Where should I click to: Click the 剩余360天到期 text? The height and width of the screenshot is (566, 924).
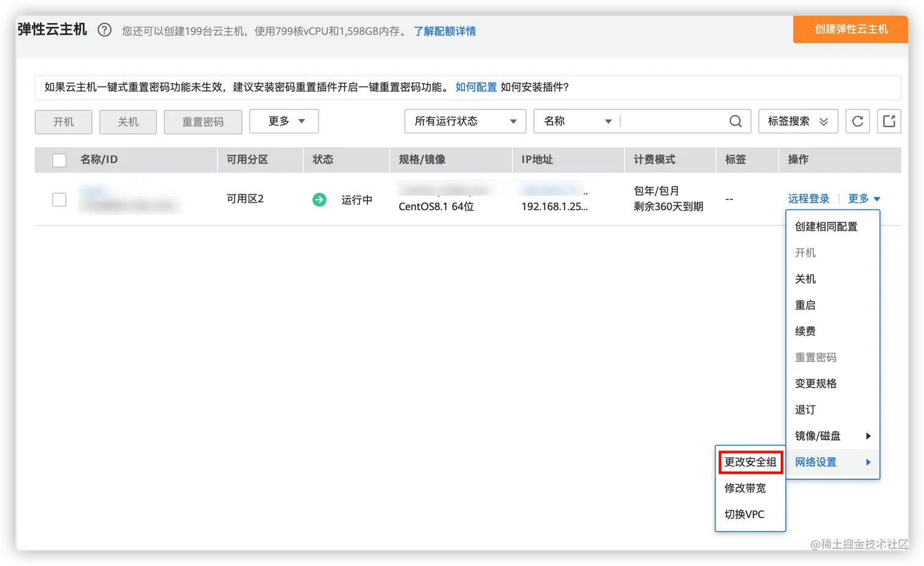(x=669, y=207)
